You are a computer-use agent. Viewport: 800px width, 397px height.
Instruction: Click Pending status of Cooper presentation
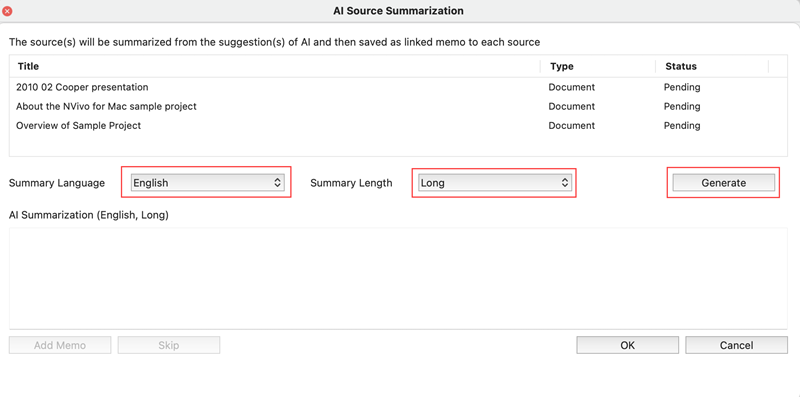682,87
